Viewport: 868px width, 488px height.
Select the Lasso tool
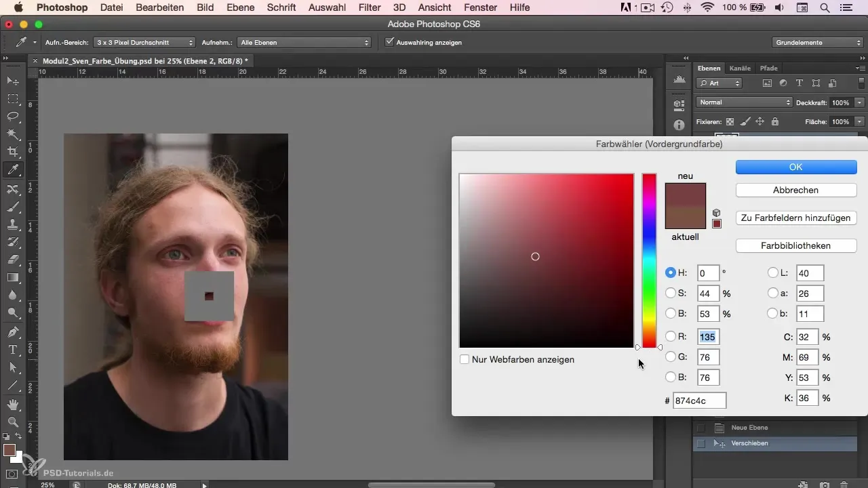[12, 117]
